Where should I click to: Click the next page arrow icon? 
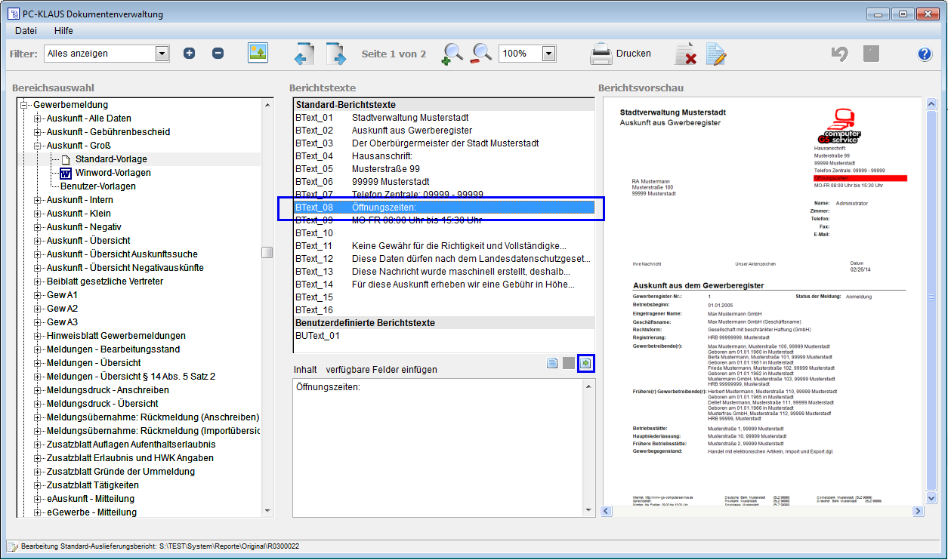tap(335, 54)
